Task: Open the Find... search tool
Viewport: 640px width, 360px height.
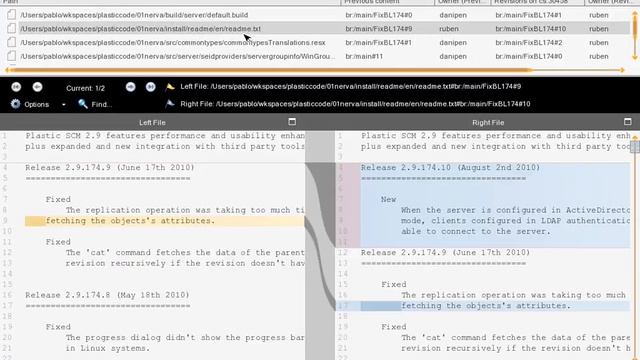Action: click(x=95, y=104)
